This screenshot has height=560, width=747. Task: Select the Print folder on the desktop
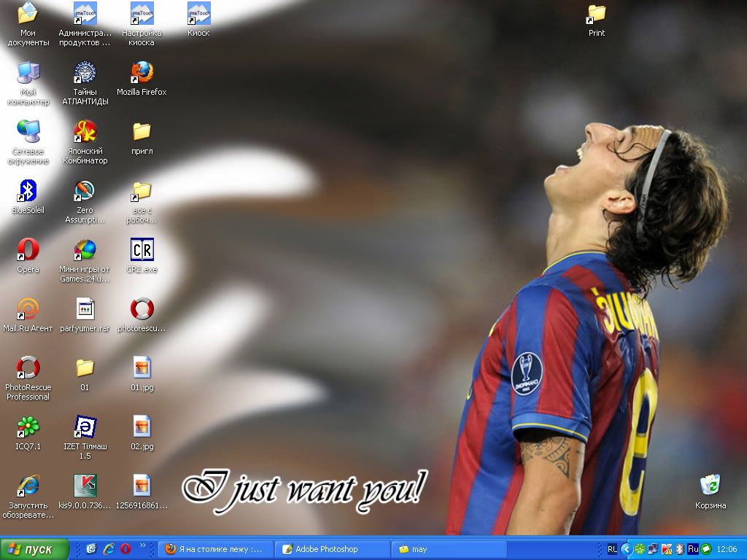597,14
